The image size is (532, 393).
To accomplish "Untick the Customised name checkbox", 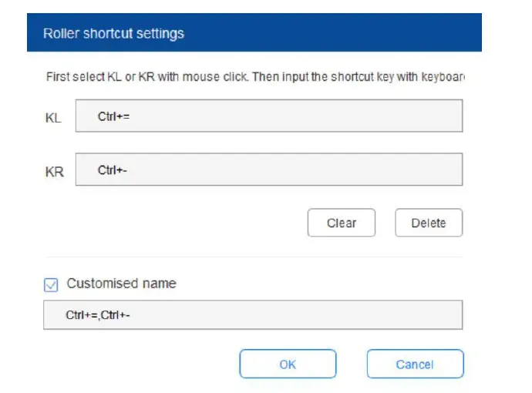I will [x=51, y=284].
